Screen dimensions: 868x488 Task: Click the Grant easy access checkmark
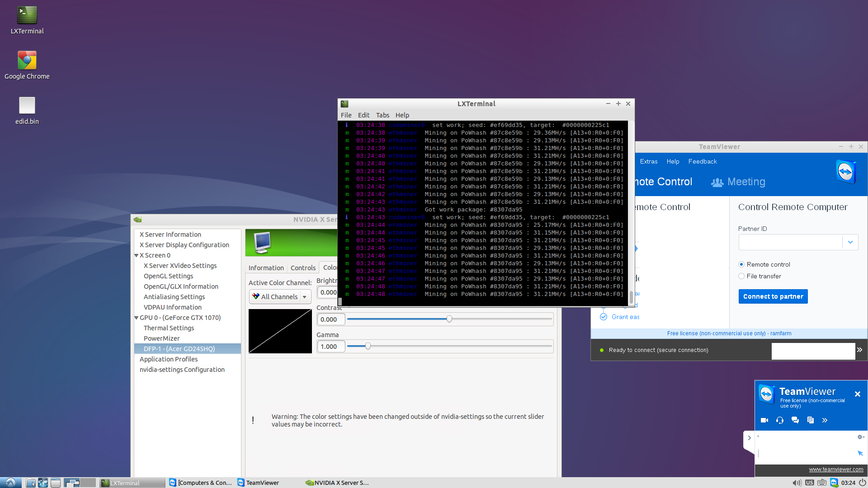tap(604, 317)
